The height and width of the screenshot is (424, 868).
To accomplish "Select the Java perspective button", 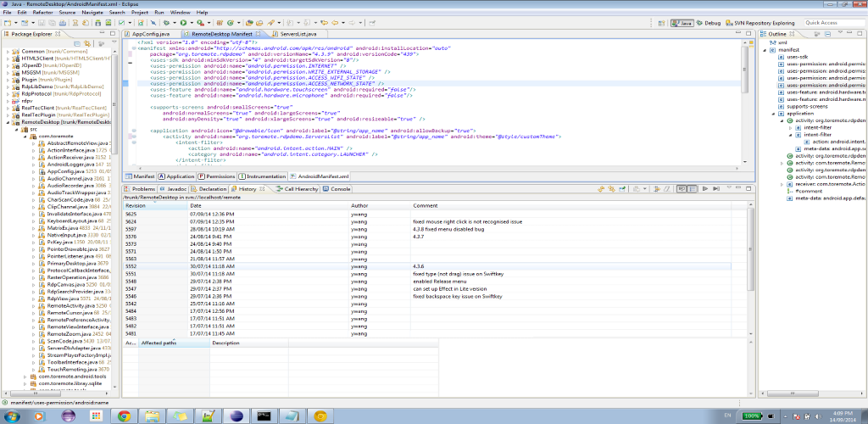I will click(x=682, y=23).
